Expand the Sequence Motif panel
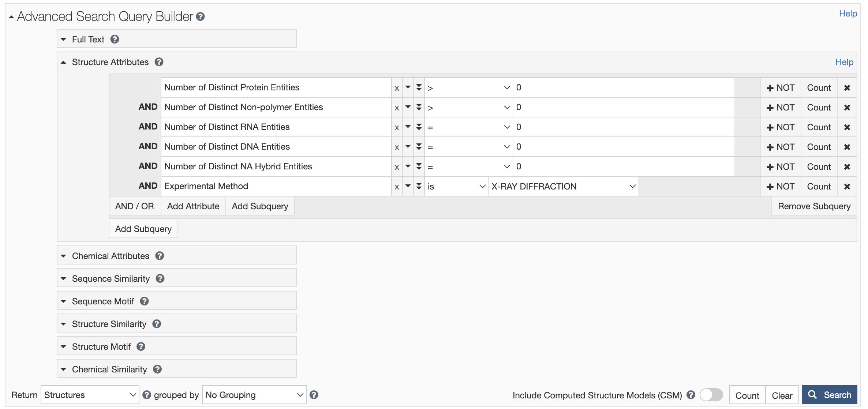The image size is (868, 409). pos(103,301)
